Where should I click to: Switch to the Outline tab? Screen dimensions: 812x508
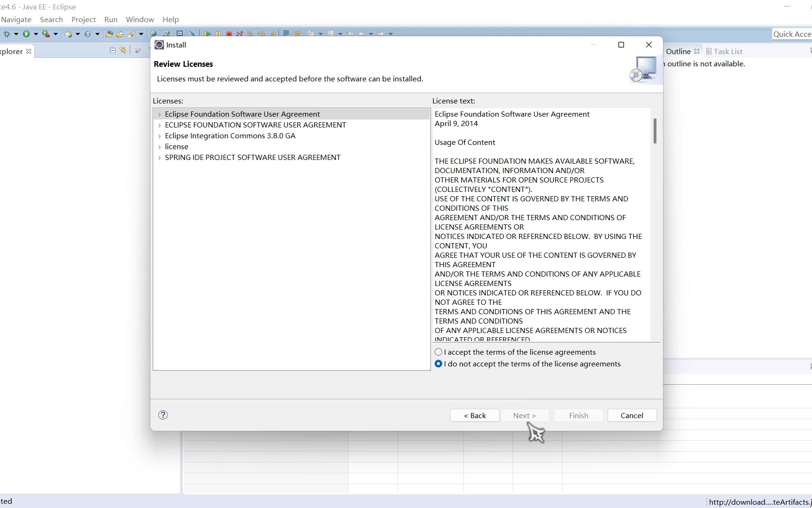point(678,51)
